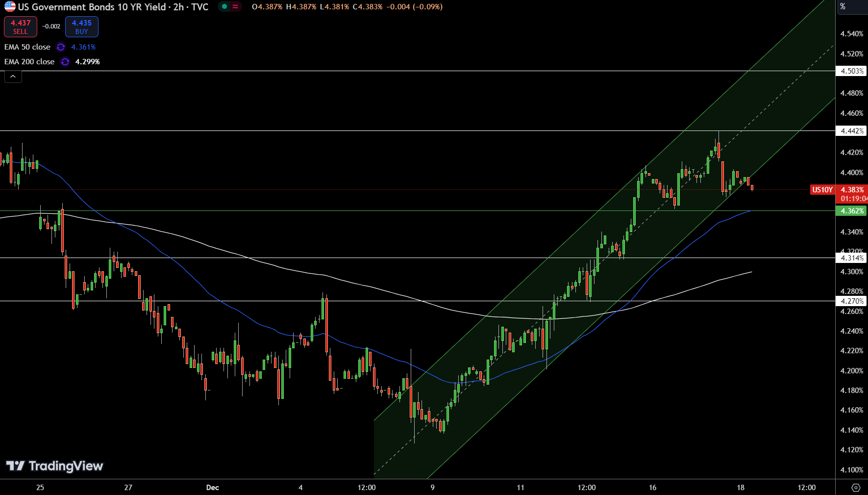Click the 25 date label on time axis
868x495 pixels.
coord(40,488)
